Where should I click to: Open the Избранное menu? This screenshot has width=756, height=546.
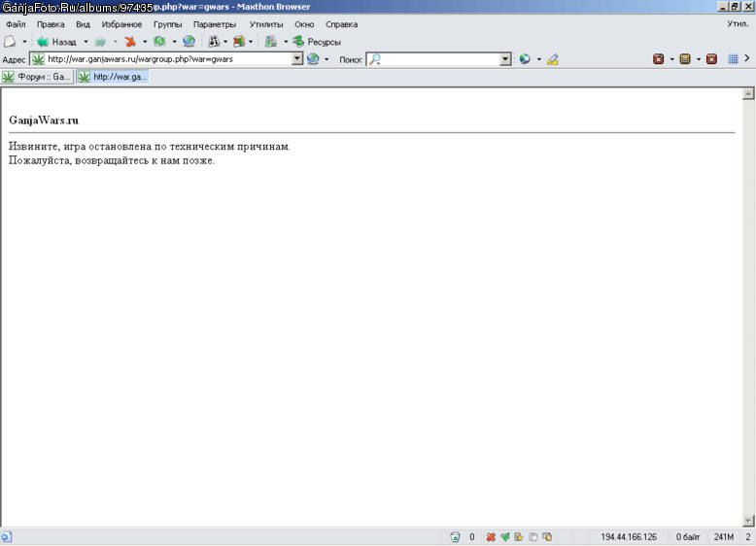pyautogui.click(x=121, y=24)
